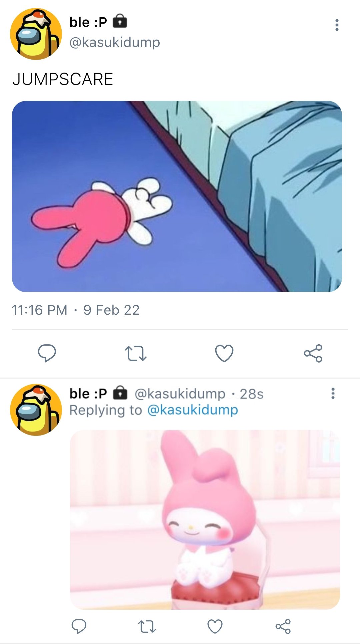The width and height of the screenshot is (360, 644).
Task: Like the JUMPSCARE tweet
Action: pyautogui.click(x=224, y=353)
